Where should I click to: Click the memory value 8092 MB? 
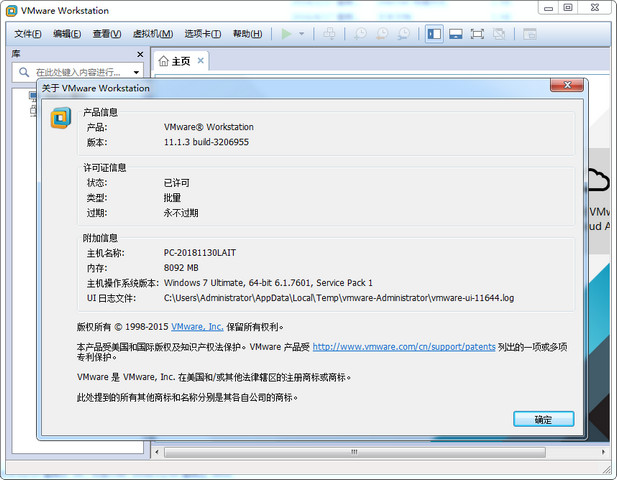[x=181, y=268]
